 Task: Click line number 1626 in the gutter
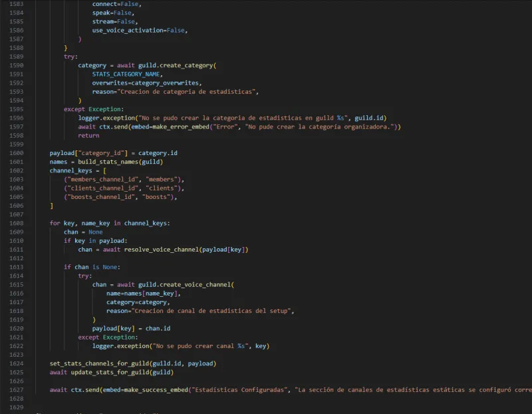(x=16, y=381)
